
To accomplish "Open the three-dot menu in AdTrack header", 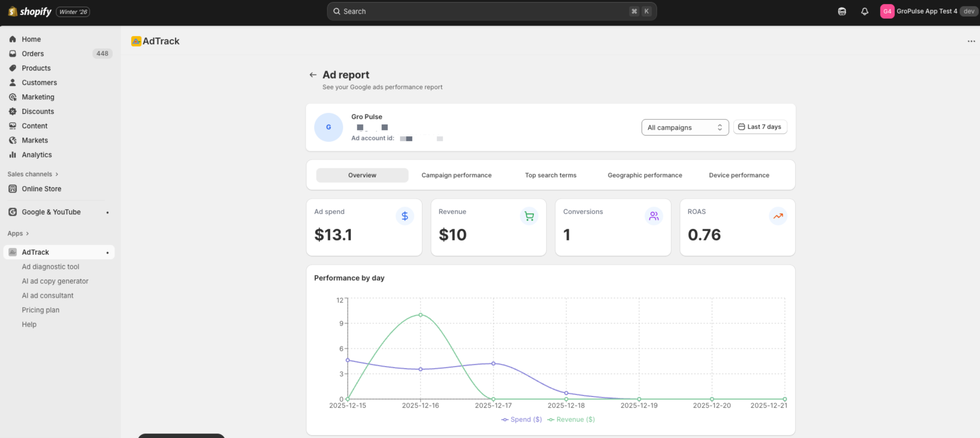I will pyautogui.click(x=971, y=41).
